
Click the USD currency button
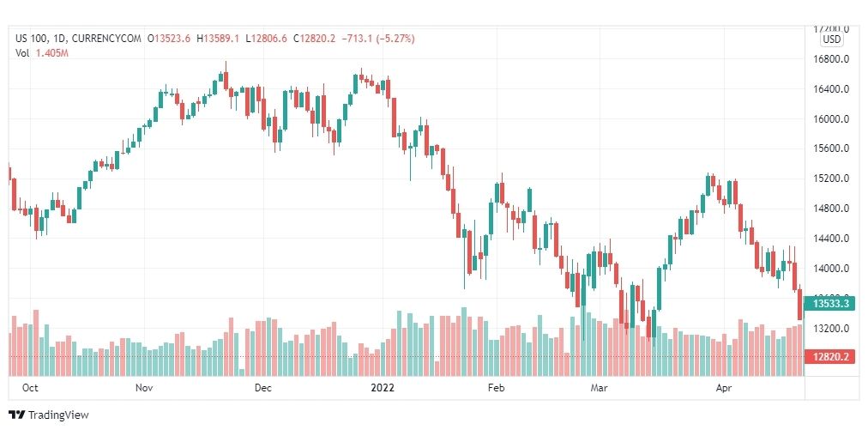(x=831, y=39)
